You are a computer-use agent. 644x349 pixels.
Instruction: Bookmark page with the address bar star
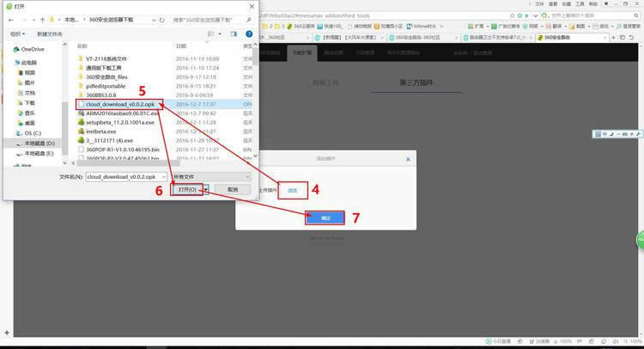[x=512, y=15]
